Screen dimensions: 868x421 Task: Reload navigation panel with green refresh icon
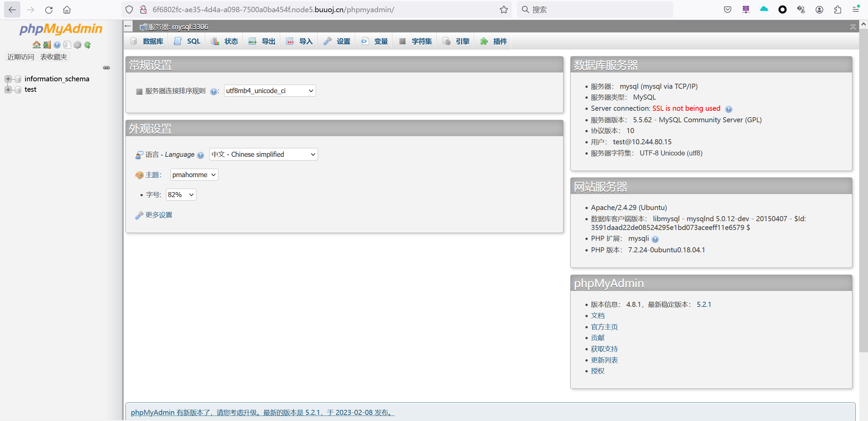point(87,45)
